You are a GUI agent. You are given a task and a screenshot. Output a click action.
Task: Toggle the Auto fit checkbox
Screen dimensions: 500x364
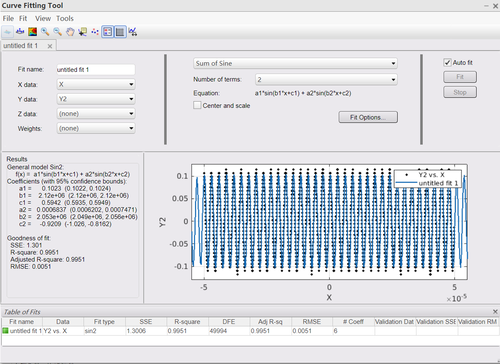click(x=447, y=62)
